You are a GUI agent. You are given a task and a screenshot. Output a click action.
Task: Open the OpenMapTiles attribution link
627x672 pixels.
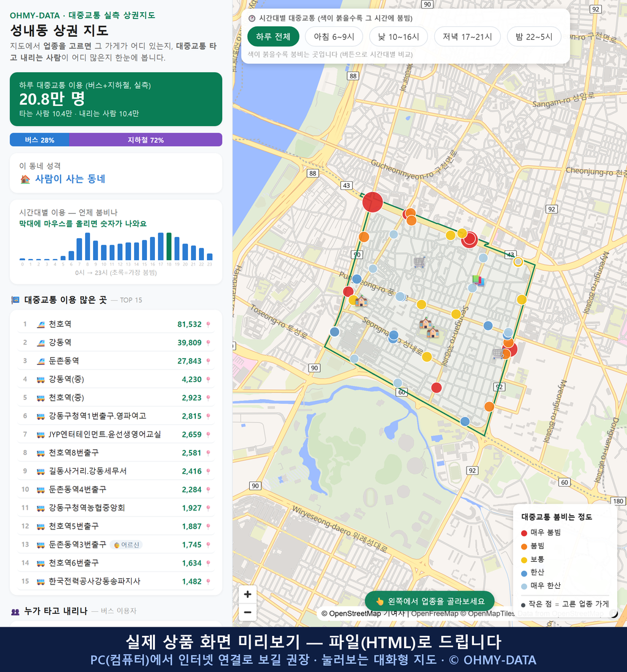point(487,613)
